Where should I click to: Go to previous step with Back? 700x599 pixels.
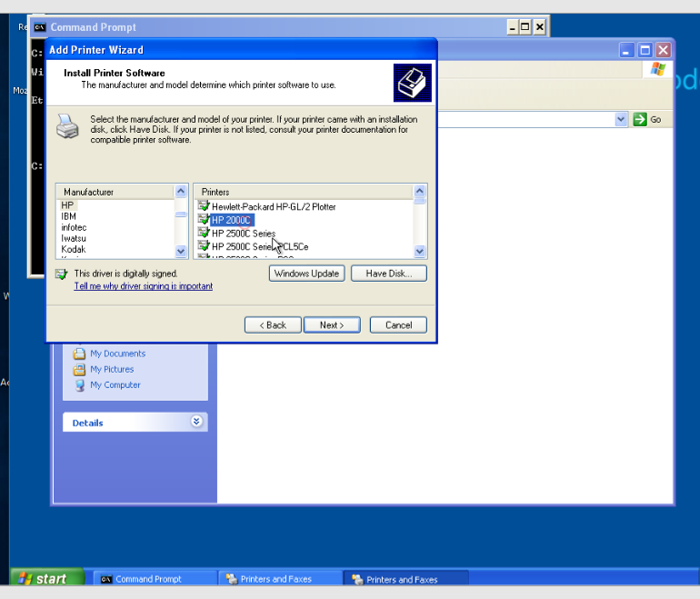pos(273,325)
